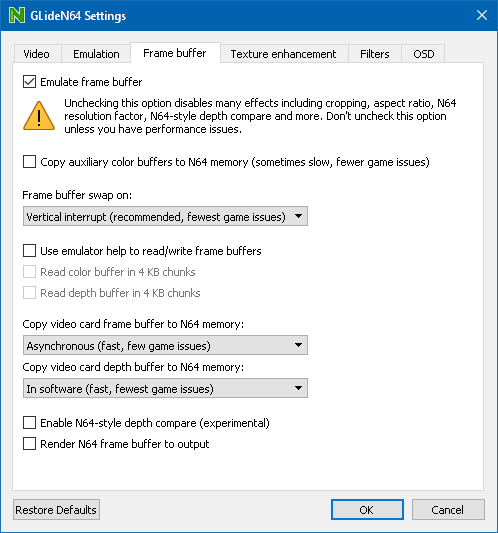Open Copy video card depth buffer dropdown
The width and height of the screenshot is (498, 533).
tap(165, 388)
